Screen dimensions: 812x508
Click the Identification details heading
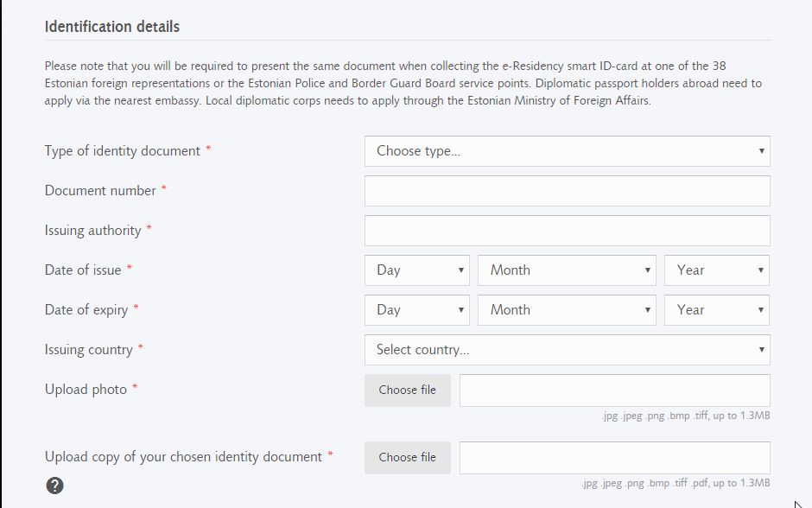coord(111,27)
